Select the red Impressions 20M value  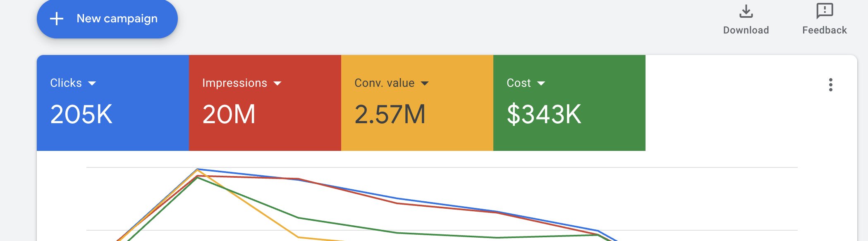(229, 115)
